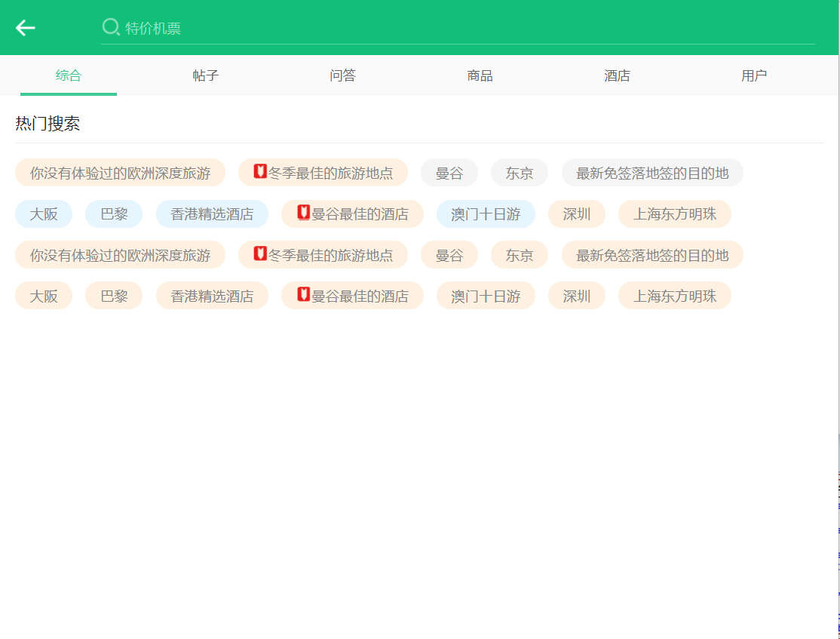Open the 帖子 tab
This screenshot has width=840, height=639.
(206, 75)
